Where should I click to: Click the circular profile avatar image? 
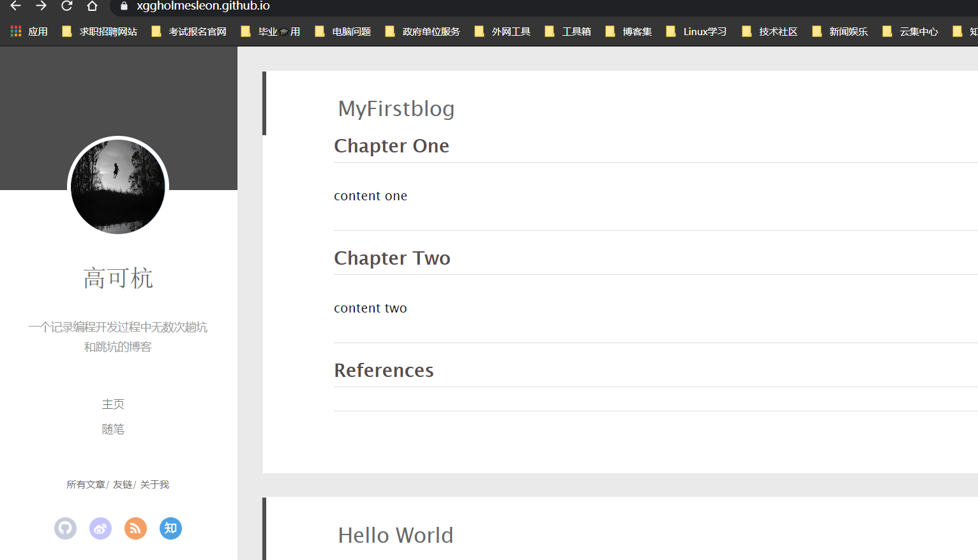(x=118, y=186)
